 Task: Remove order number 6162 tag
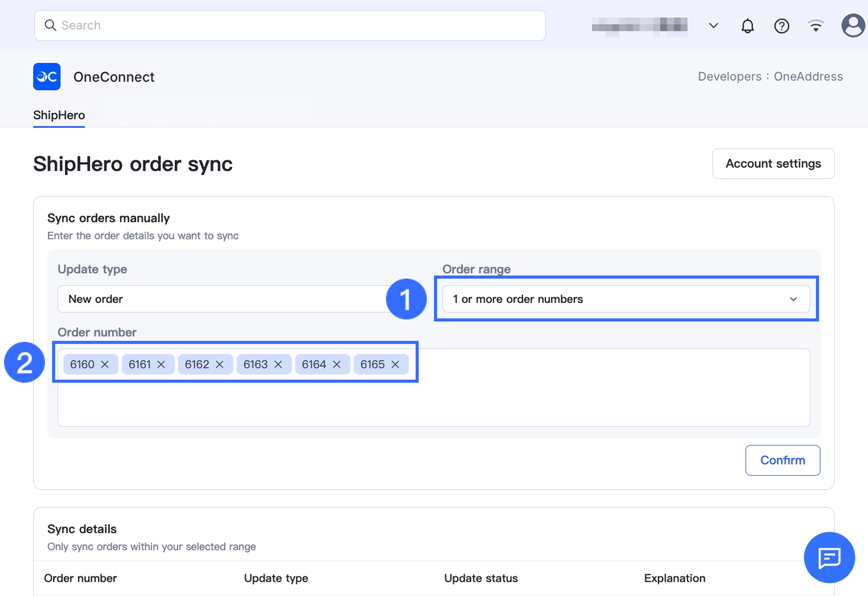tap(220, 364)
